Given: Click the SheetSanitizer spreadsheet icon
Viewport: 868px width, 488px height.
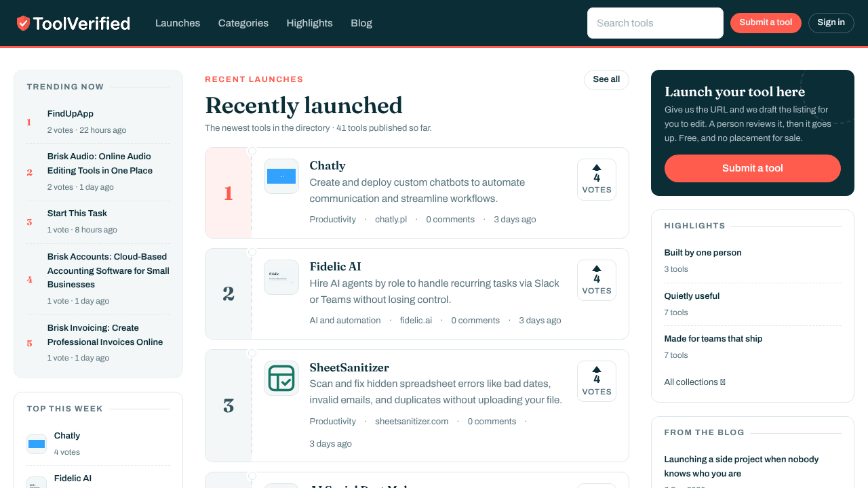Looking at the screenshot, I should (281, 378).
